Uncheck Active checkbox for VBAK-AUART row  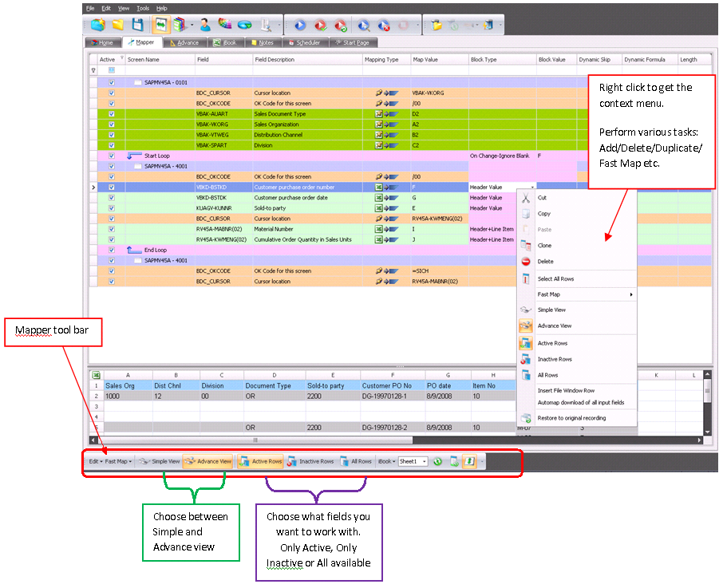111,114
